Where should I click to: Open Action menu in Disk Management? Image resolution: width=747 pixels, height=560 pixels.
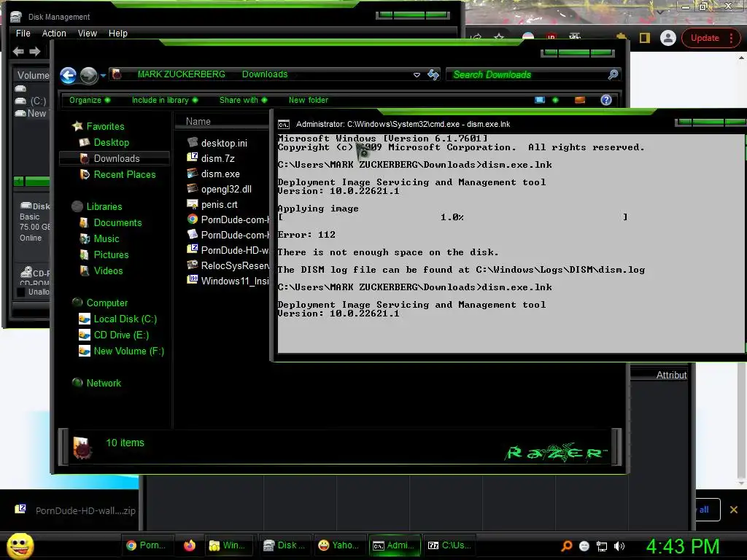[x=54, y=34]
